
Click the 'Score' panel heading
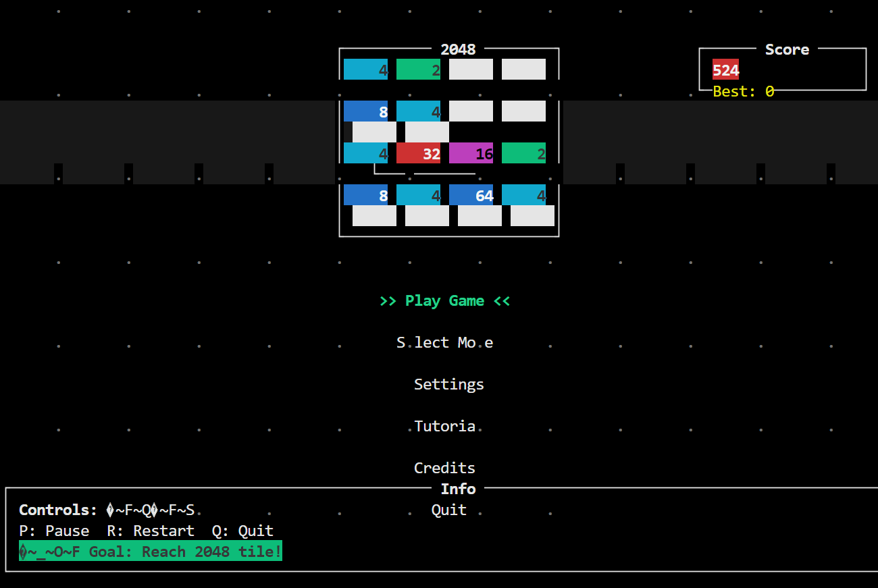tap(787, 49)
